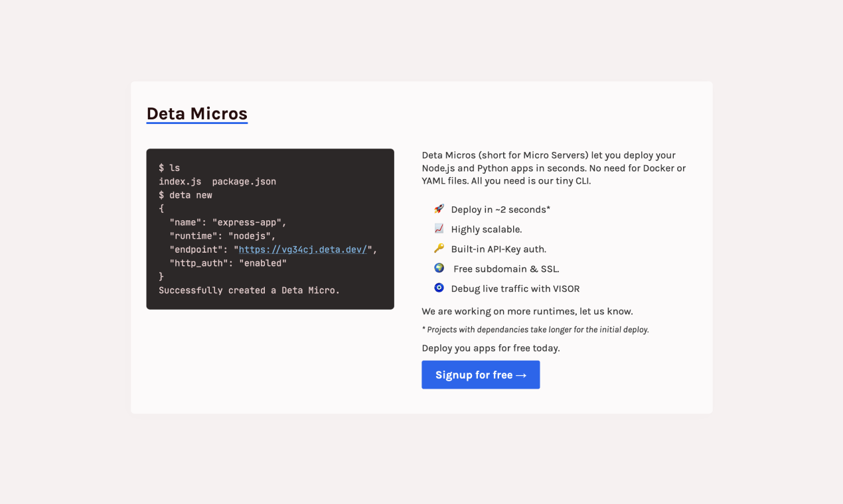Click the 'Deploy in ~2 seconds' text
Screen dimensions: 843x504
(x=500, y=210)
